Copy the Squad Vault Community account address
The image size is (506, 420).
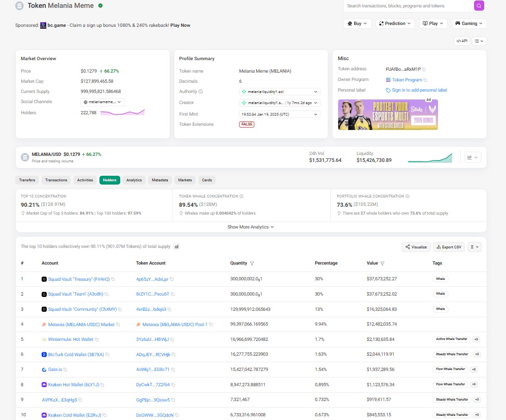click(x=120, y=309)
